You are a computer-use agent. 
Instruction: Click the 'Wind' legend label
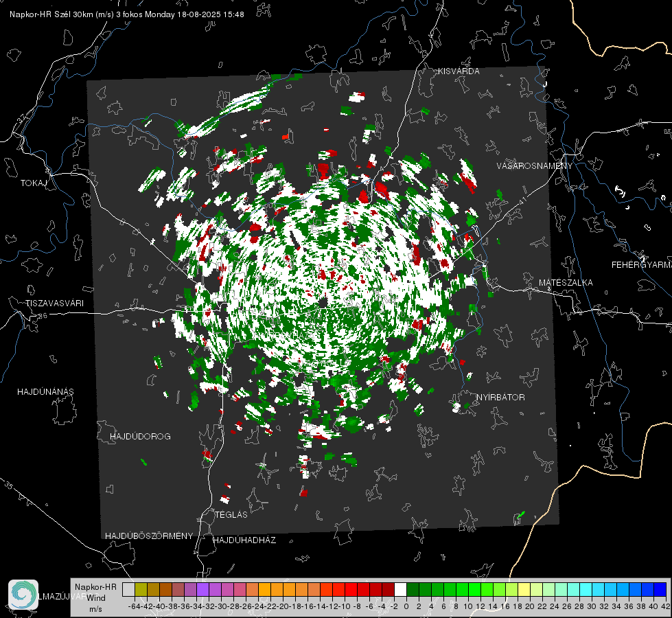point(96,598)
